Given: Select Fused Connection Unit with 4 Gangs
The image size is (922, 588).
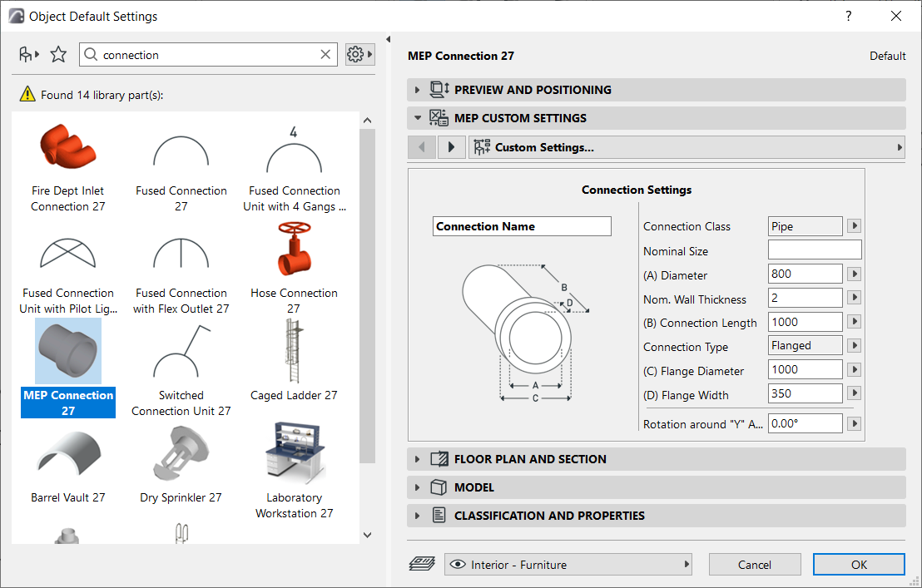Looking at the screenshot, I should (294, 168).
